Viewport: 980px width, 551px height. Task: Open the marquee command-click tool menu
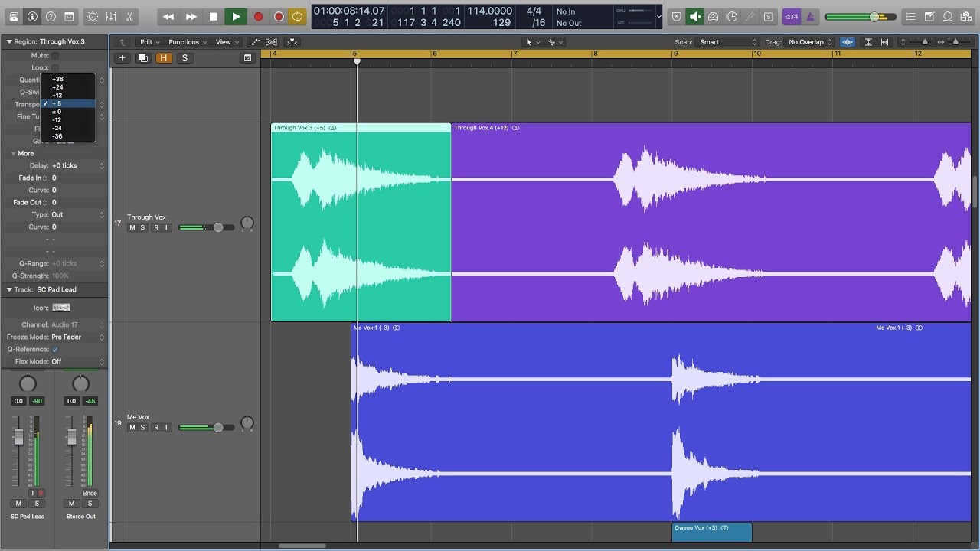[x=555, y=42]
